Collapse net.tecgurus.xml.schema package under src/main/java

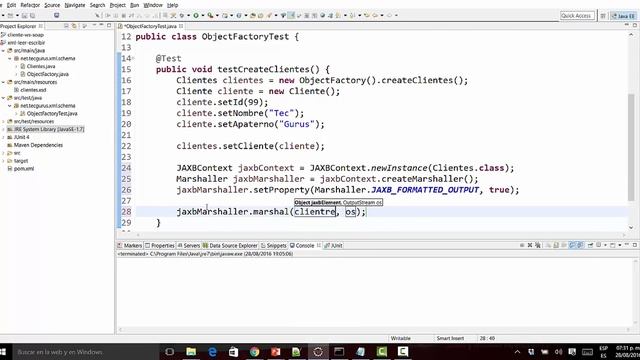pos(10,58)
